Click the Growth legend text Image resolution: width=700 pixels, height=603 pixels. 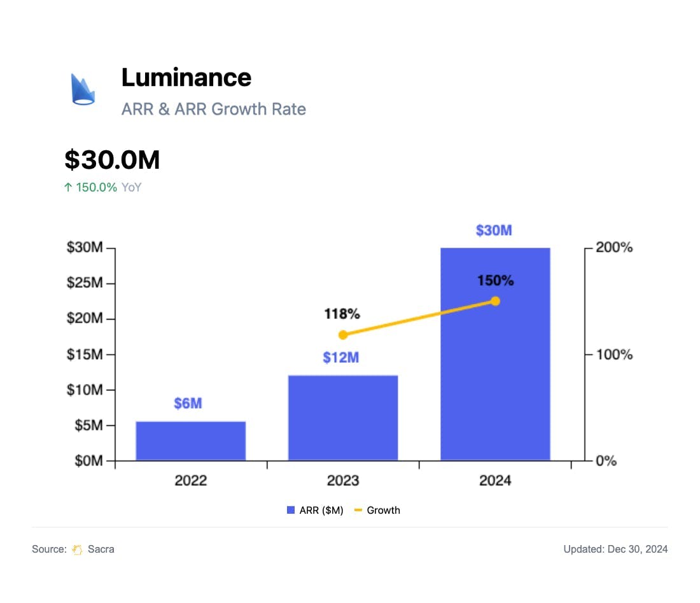[x=384, y=510]
